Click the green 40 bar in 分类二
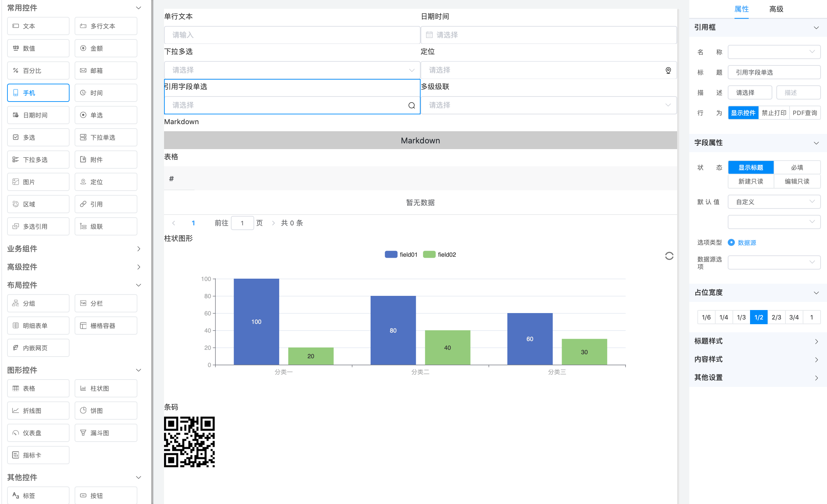 tap(447, 347)
